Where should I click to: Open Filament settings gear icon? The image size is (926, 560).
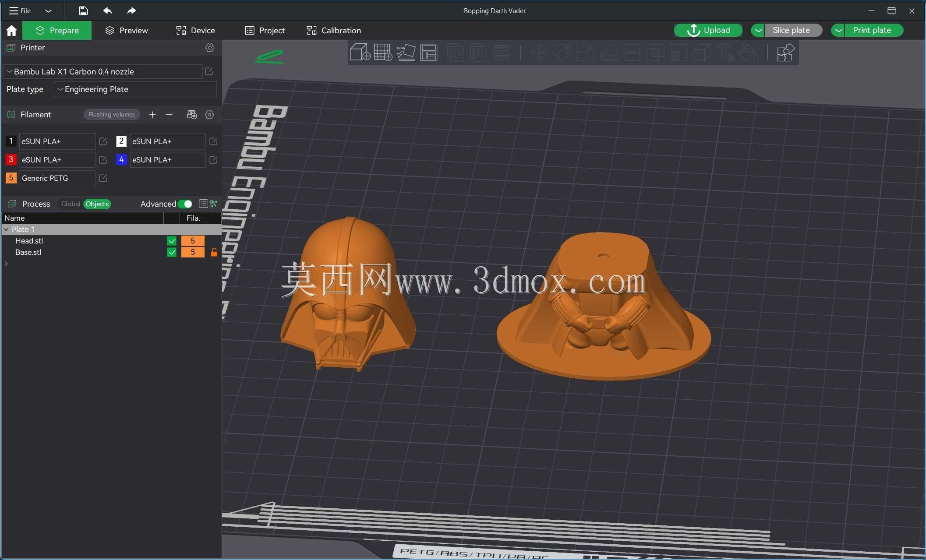[x=209, y=115]
